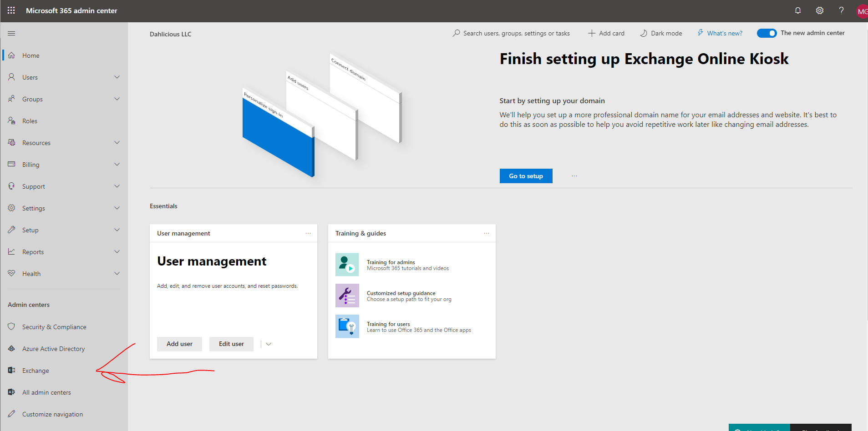Open more options beside Go to setup

[574, 176]
